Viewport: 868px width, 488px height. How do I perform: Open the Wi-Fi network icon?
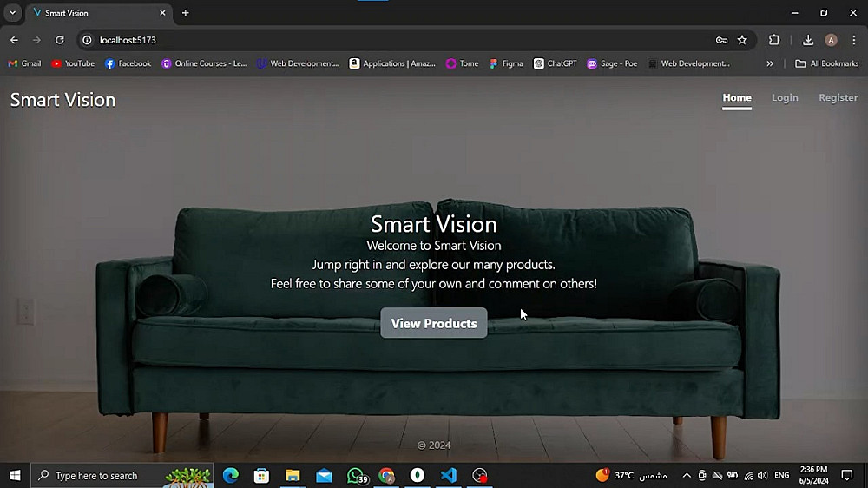pos(748,475)
